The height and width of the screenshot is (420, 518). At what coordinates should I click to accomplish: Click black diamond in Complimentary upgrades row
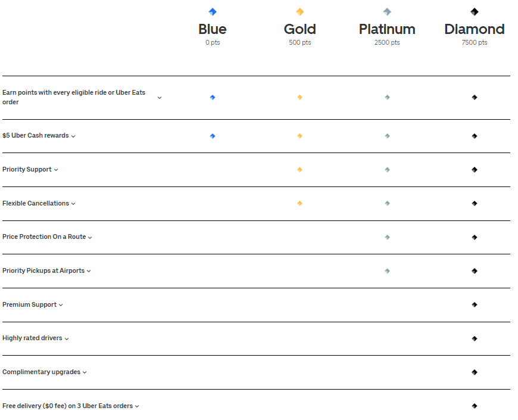tap(475, 372)
